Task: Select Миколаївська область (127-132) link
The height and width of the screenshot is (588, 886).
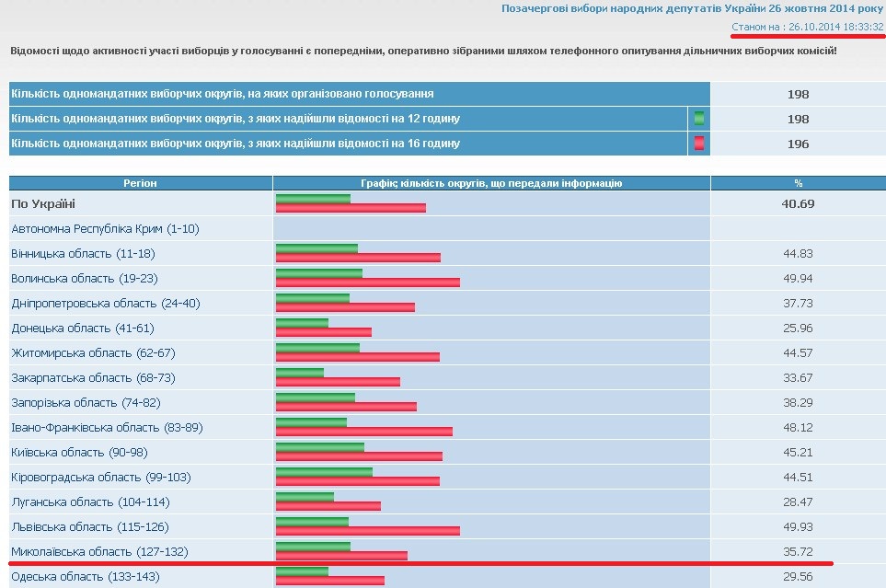Action: (x=98, y=551)
